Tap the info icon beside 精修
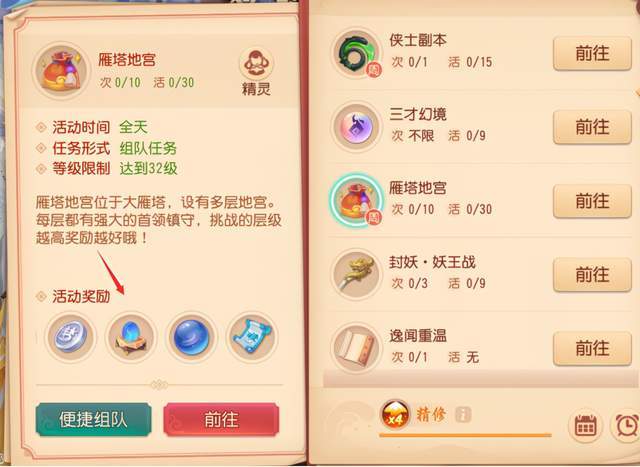This screenshot has width=640, height=467. (463, 415)
